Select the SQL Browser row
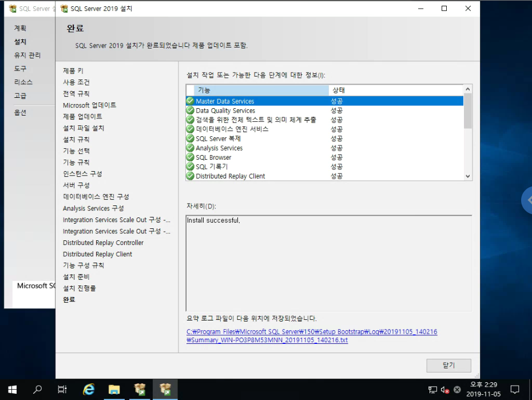 [325, 157]
